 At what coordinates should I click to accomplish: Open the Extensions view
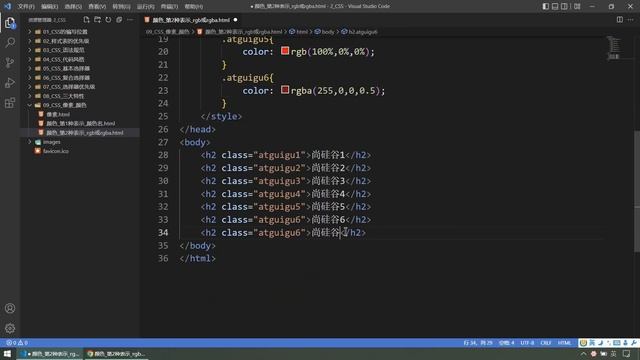point(10,102)
